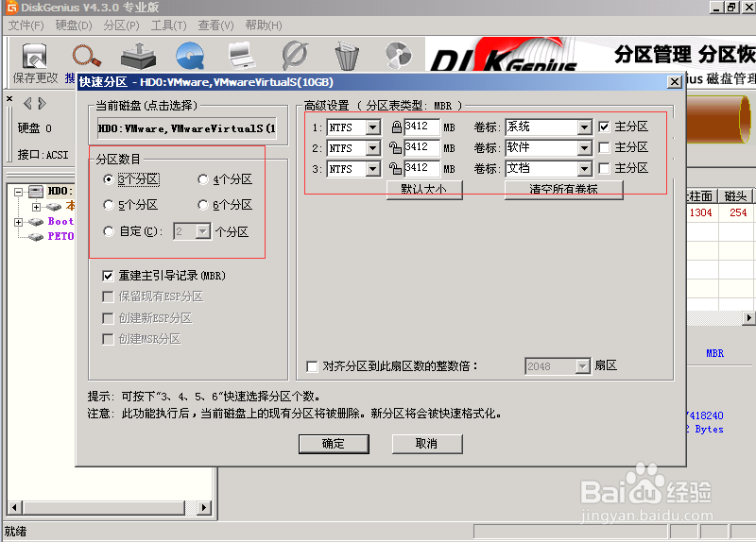This screenshot has height=542, width=756.
Task: Click the PETO drive icon in tree
Action: (36, 237)
